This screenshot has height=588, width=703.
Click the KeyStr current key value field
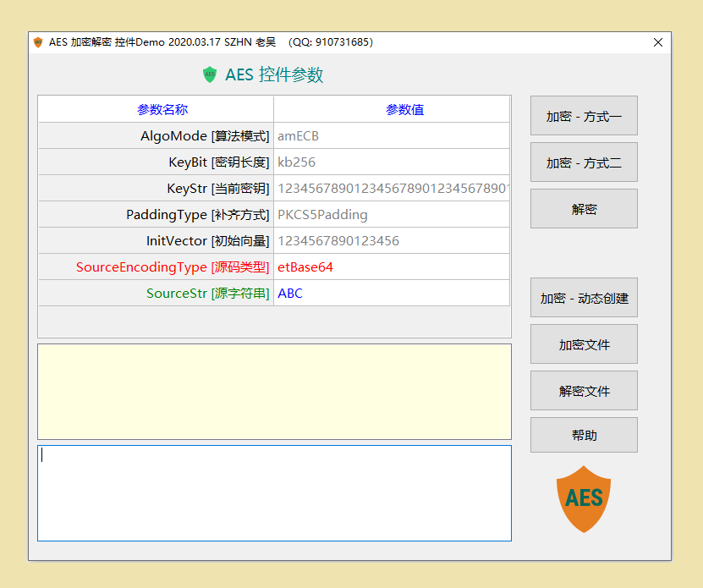(x=392, y=188)
